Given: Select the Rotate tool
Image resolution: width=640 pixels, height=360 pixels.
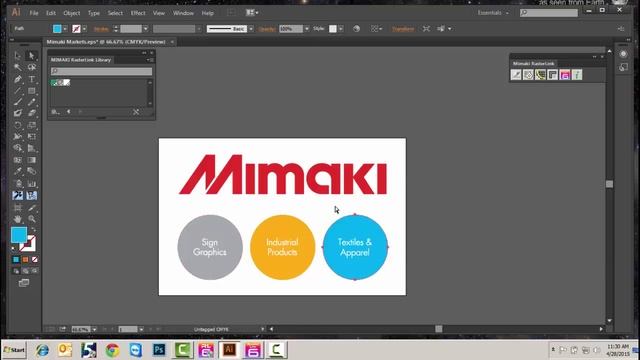Looking at the screenshot, I should (18, 125).
